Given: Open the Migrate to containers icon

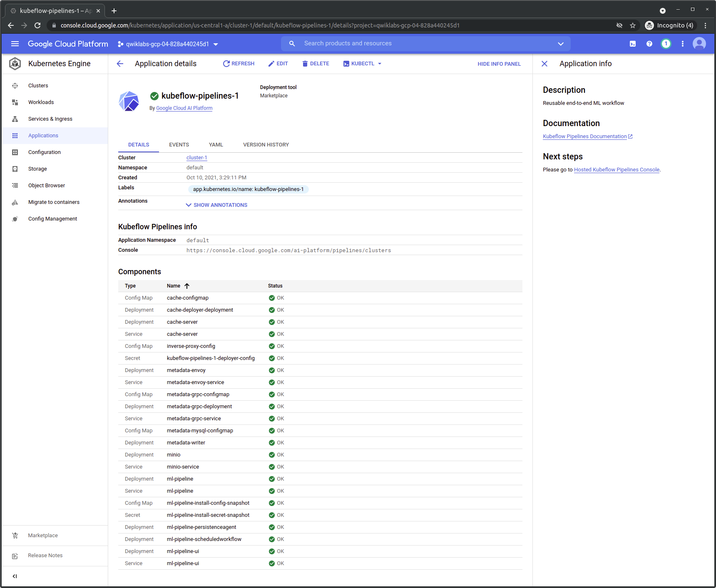Looking at the screenshot, I should [x=15, y=202].
